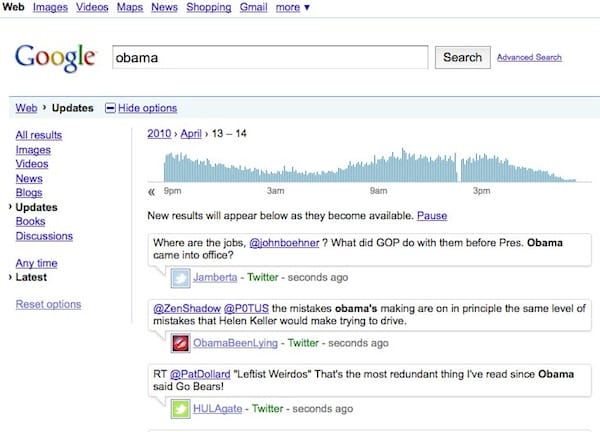
Task: Pause the live results stream
Action: point(432,216)
